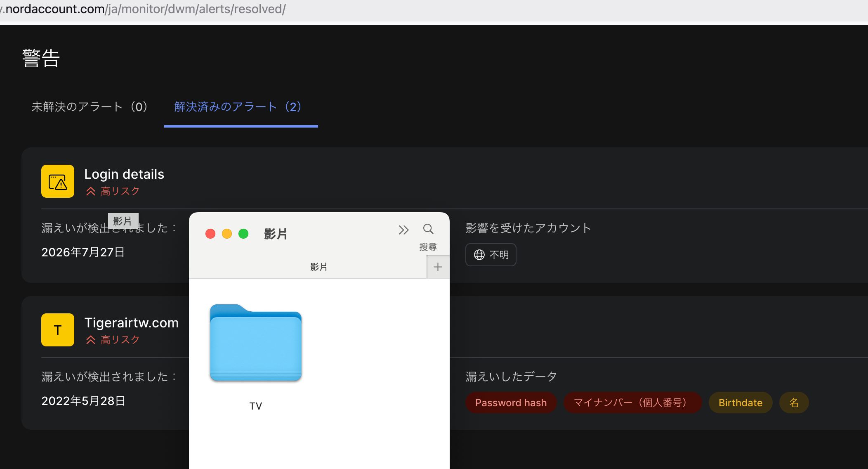Click the Login details alert title

(124, 174)
